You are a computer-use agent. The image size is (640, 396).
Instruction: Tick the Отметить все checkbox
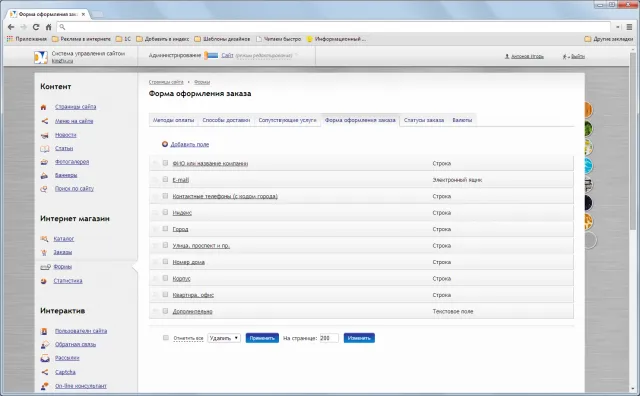coord(166,338)
